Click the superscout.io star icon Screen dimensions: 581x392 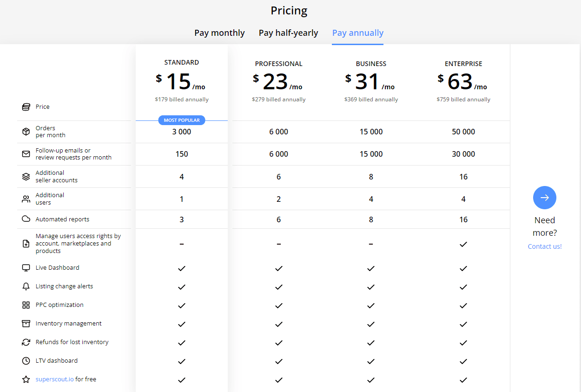(26, 379)
